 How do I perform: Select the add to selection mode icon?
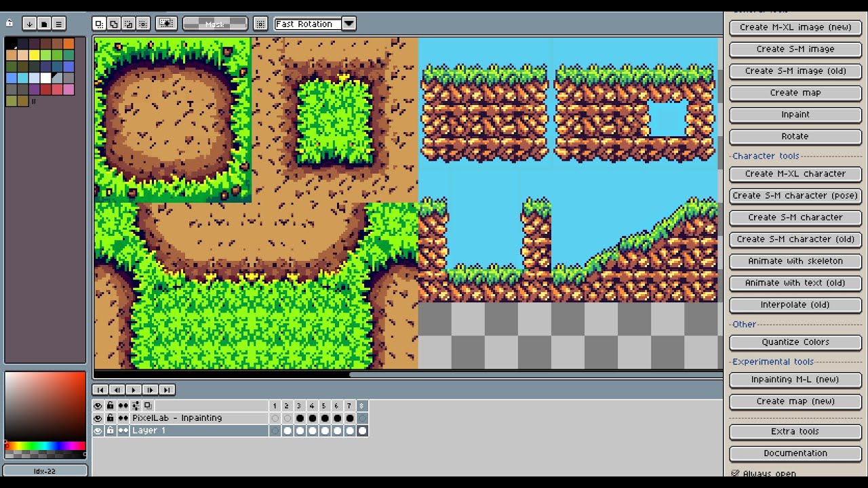(114, 24)
